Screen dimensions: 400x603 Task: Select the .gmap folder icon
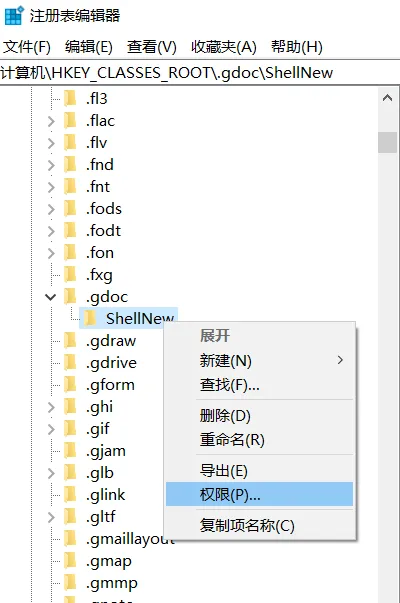click(70, 561)
